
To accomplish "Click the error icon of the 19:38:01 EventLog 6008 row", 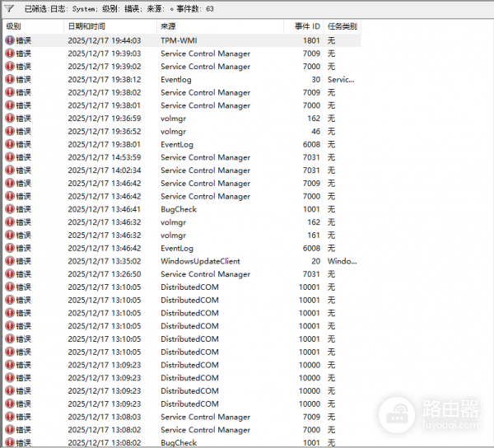I will (x=10, y=144).
